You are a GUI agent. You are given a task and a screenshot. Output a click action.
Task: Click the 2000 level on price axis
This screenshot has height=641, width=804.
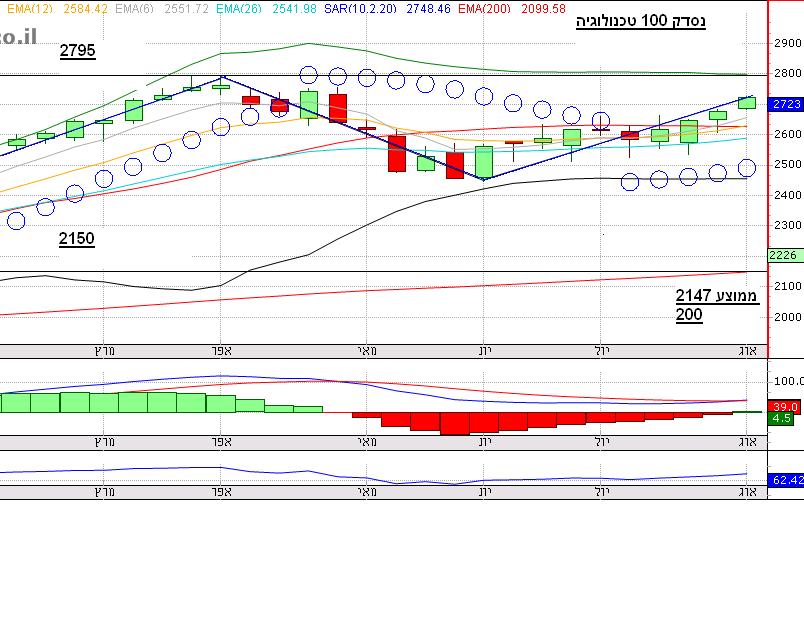tap(788, 317)
